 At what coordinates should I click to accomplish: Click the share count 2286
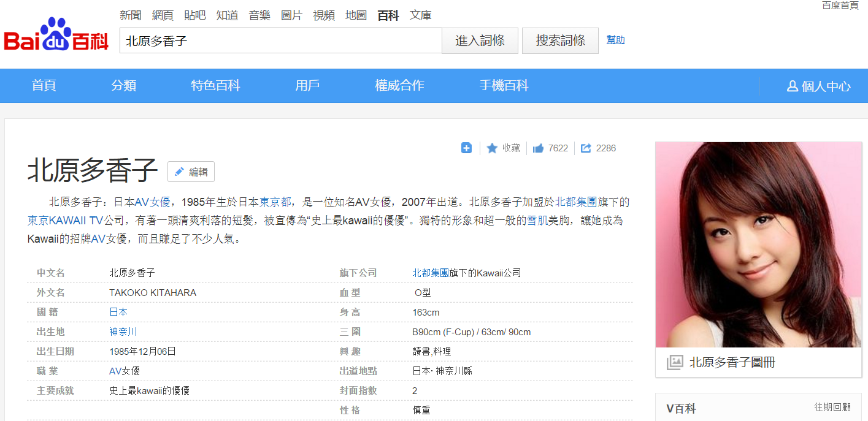606,148
